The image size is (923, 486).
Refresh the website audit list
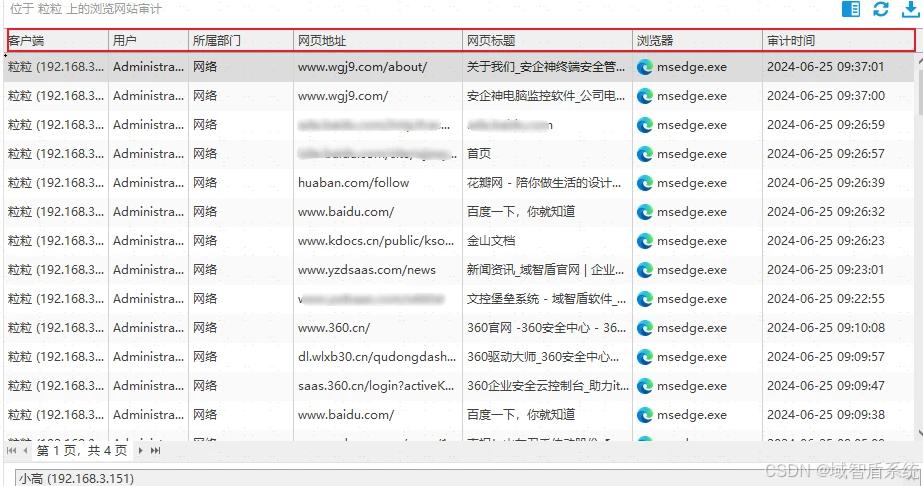click(x=881, y=9)
